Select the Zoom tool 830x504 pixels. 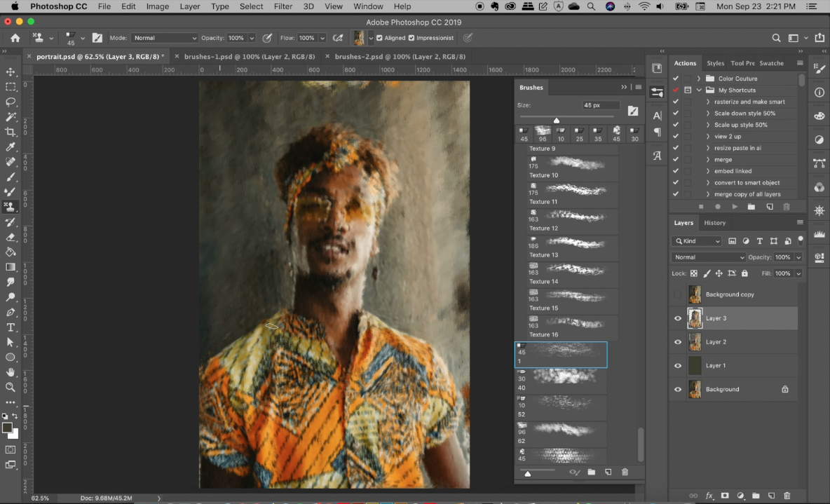pos(10,387)
